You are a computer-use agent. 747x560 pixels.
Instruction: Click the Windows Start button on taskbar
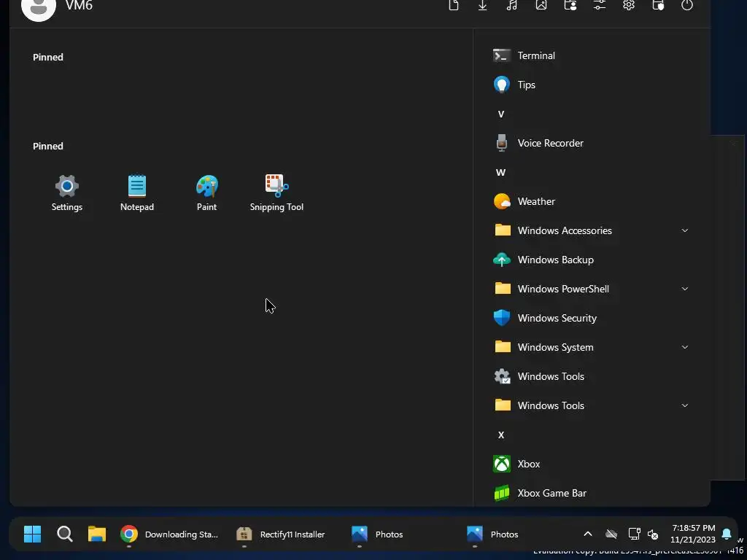[x=32, y=534]
